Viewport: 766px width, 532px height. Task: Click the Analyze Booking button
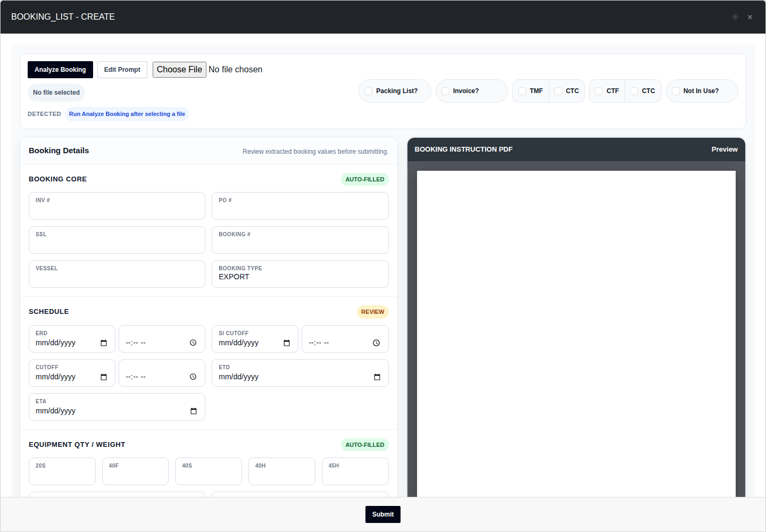[x=60, y=70]
